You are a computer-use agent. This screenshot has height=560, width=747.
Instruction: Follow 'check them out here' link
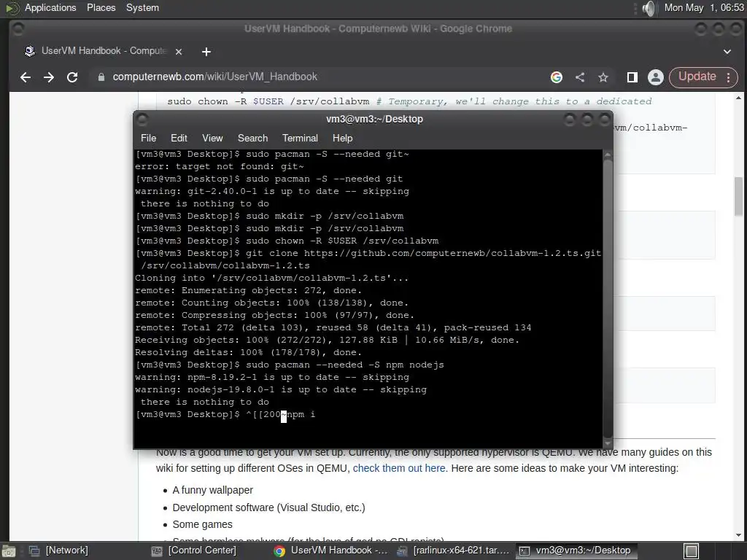(x=399, y=468)
